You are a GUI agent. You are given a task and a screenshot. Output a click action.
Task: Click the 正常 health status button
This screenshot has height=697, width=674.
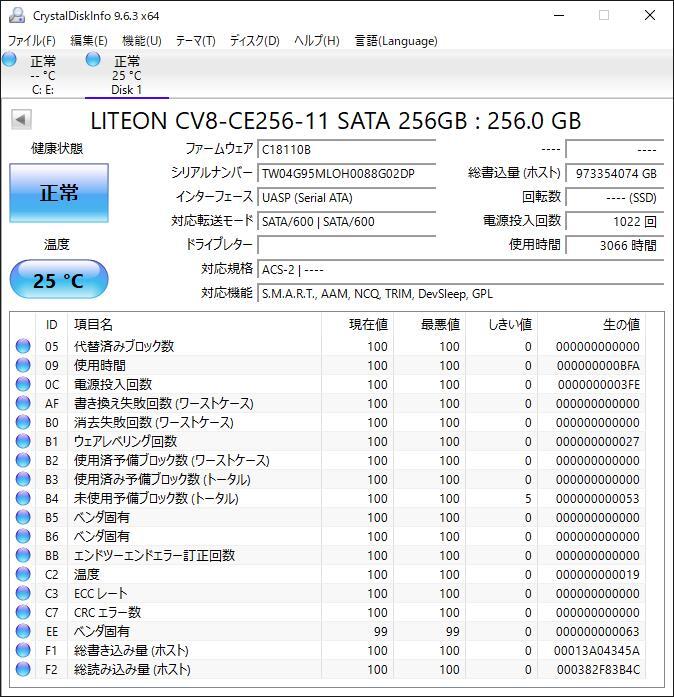click(x=59, y=193)
